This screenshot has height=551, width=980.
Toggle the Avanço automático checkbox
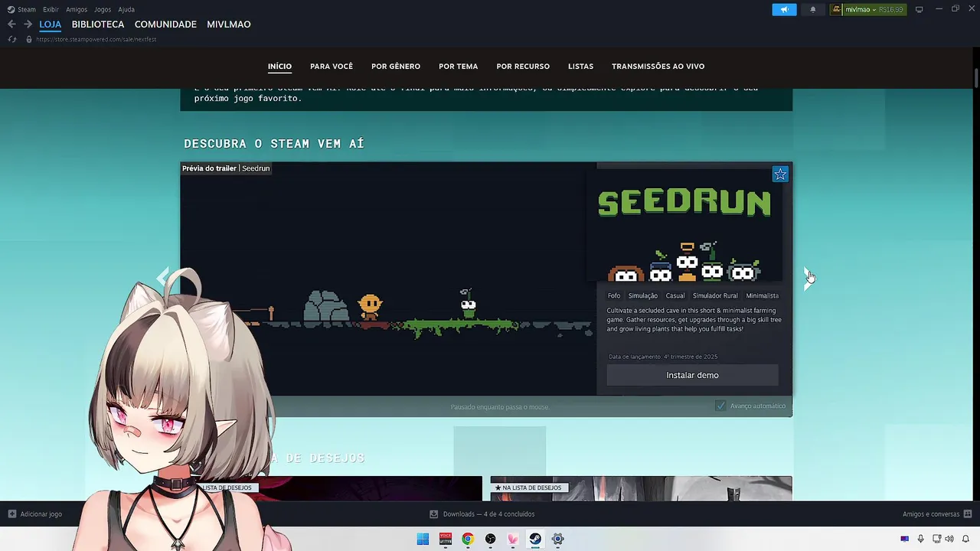point(720,406)
